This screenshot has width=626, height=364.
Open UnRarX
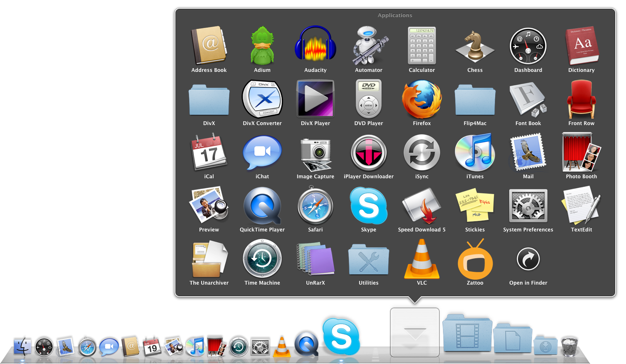(x=315, y=258)
